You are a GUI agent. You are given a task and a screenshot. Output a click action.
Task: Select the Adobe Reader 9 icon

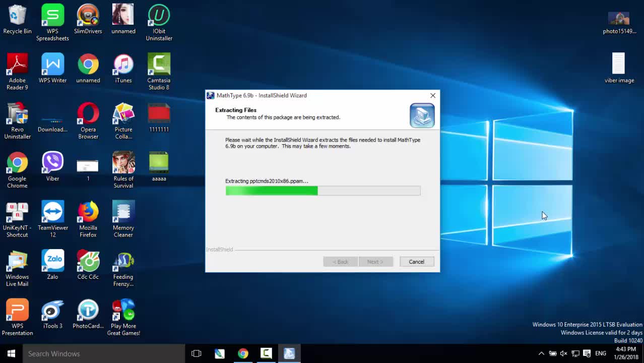(17, 72)
